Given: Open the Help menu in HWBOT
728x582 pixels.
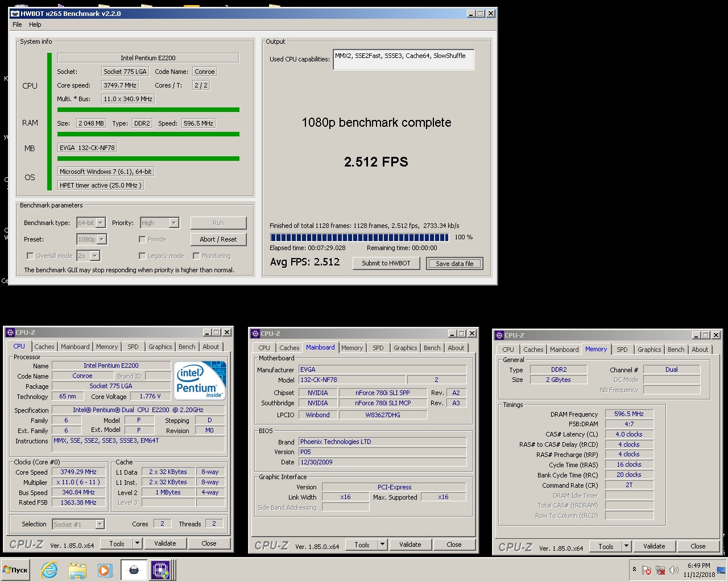Looking at the screenshot, I should 35,24.
